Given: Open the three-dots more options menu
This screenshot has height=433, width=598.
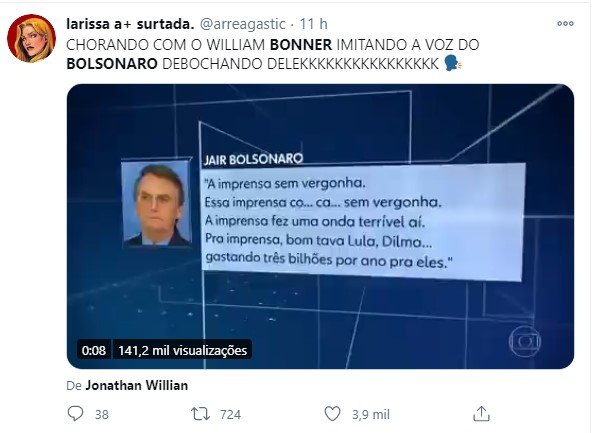Looking at the screenshot, I should pos(565,24).
